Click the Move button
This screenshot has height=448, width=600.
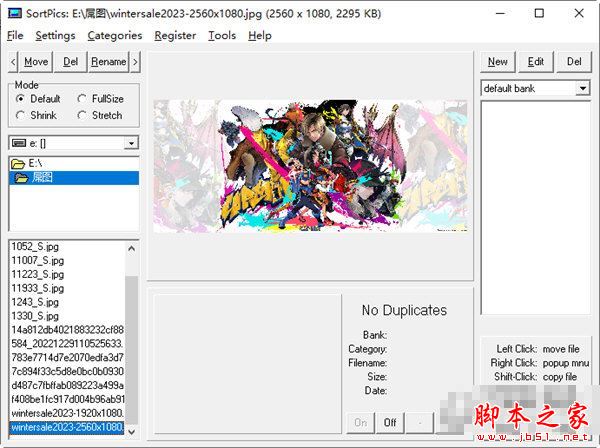pos(36,62)
